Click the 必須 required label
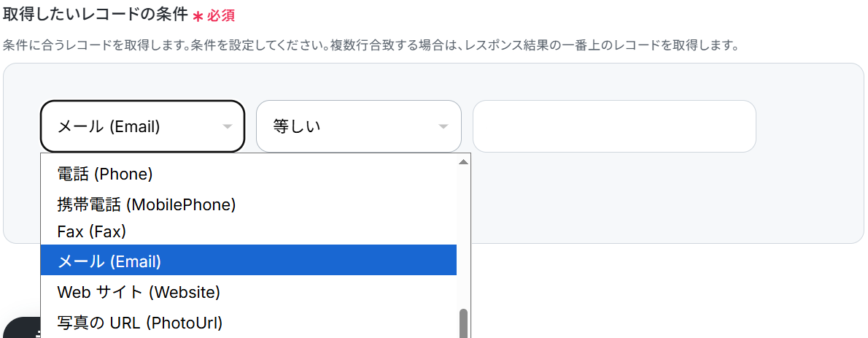 (x=221, y=16)
